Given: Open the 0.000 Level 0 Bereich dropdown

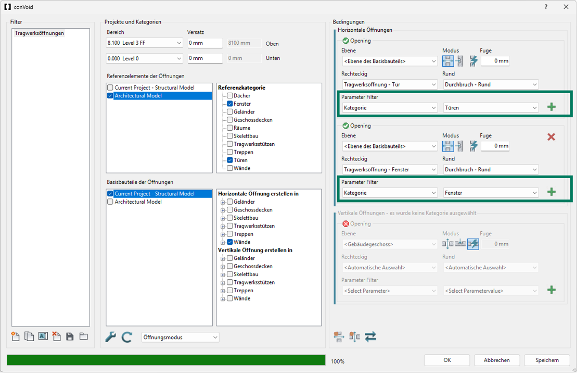Looking at the screenshot, I should coord(144,58).
